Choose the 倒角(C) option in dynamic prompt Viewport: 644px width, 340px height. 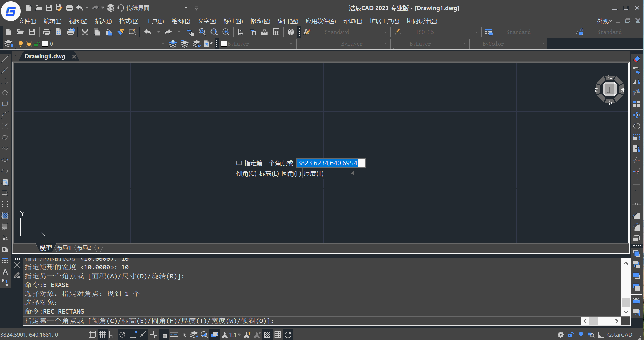tap(246, 173)
